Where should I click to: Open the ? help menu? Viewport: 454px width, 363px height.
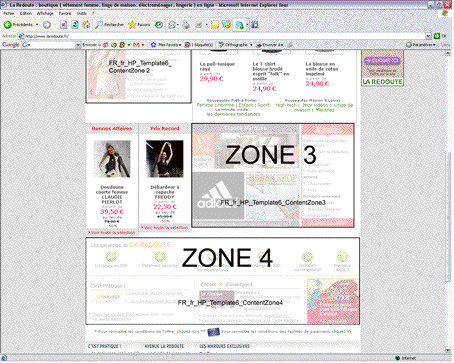click(x=93, y=13)
